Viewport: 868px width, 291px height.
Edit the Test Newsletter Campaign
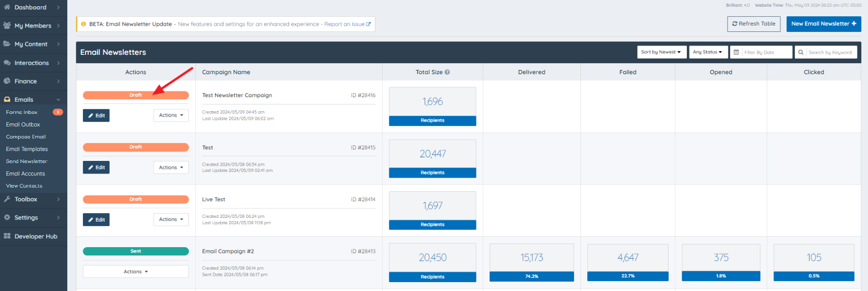click(x=96, y=115)
